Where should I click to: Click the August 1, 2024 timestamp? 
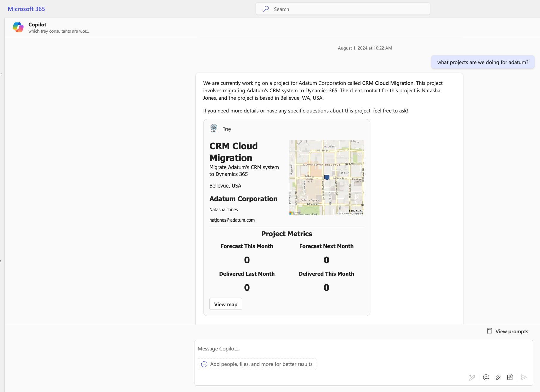[365, 48]
